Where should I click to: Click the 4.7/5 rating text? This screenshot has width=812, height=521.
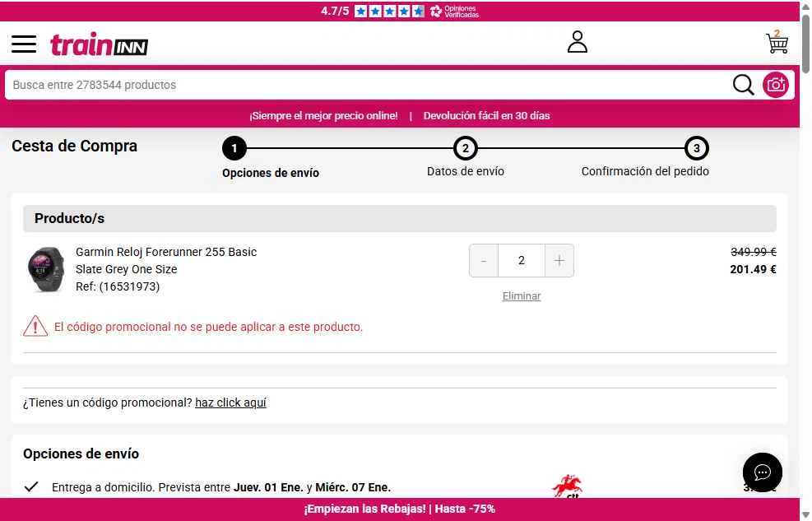[x=335, y=11]
